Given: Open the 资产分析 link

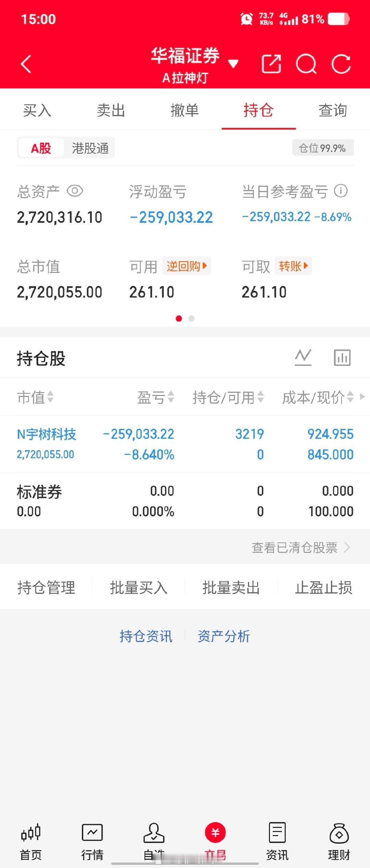Looking at the screenshot, I should click(224, 636).
